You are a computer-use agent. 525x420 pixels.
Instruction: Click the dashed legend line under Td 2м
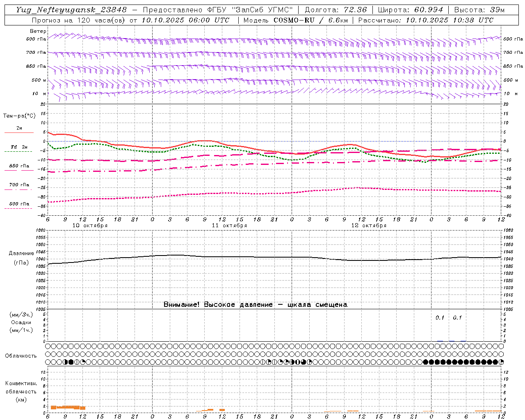tap(19, 151)
